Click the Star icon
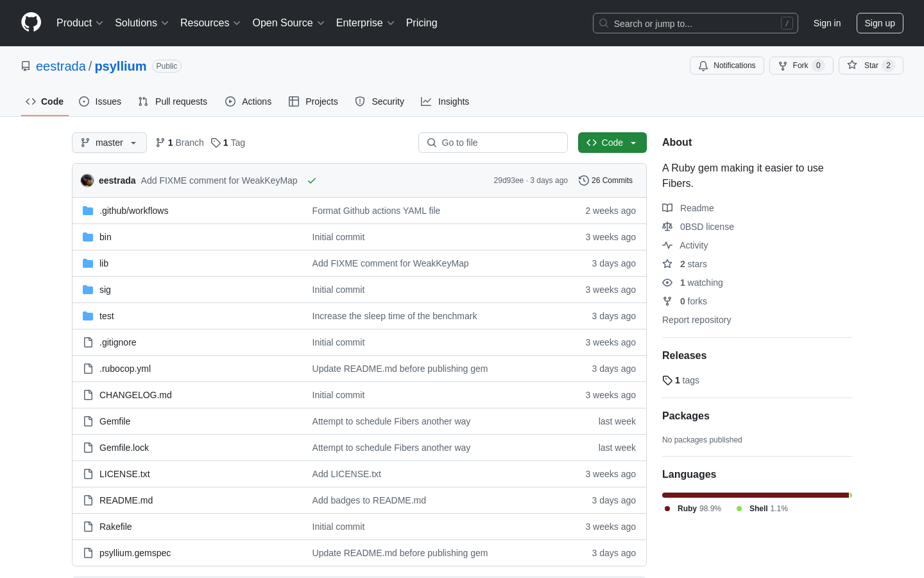 click(852, 65)
